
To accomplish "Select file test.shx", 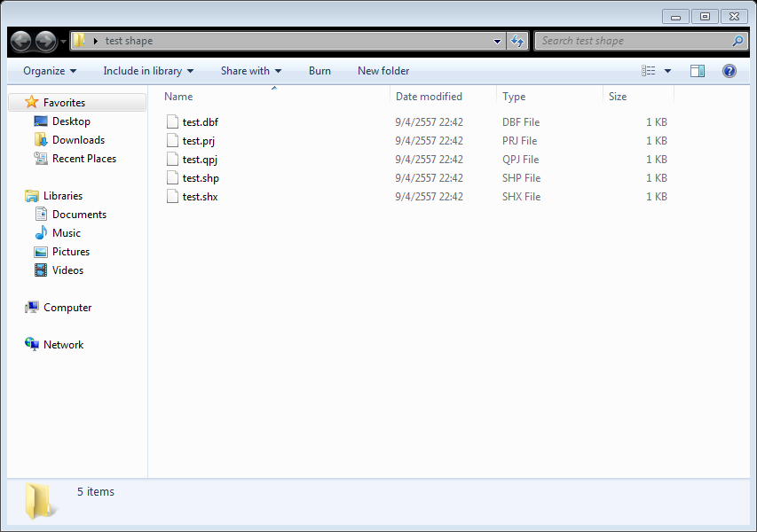I will pyautogui.click(x=200, y=197).
